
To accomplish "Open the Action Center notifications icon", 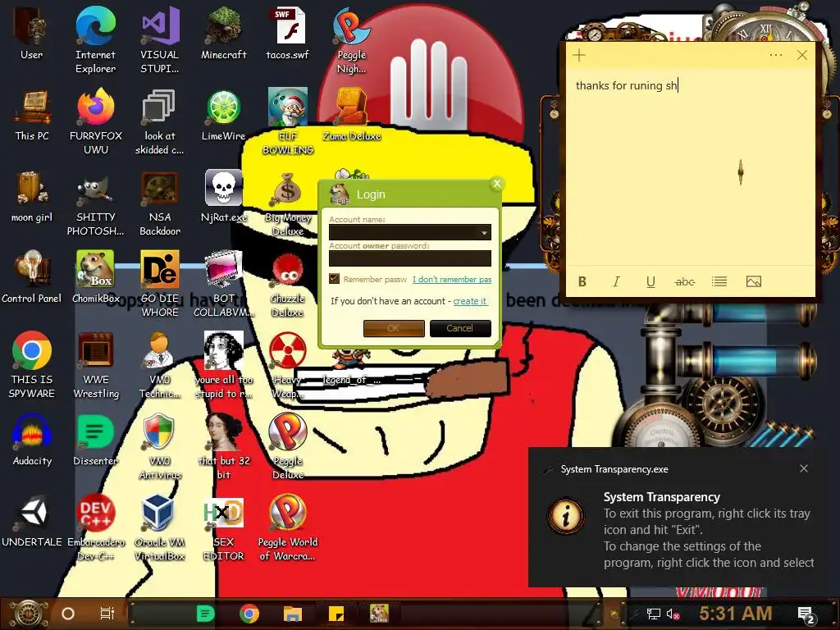I will (807, 615).
